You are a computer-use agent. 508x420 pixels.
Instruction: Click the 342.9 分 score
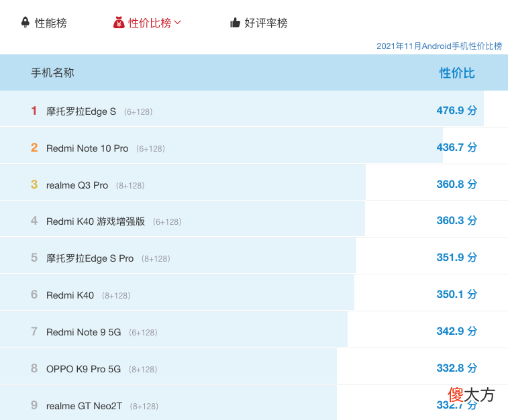click(x=457, y=331)
